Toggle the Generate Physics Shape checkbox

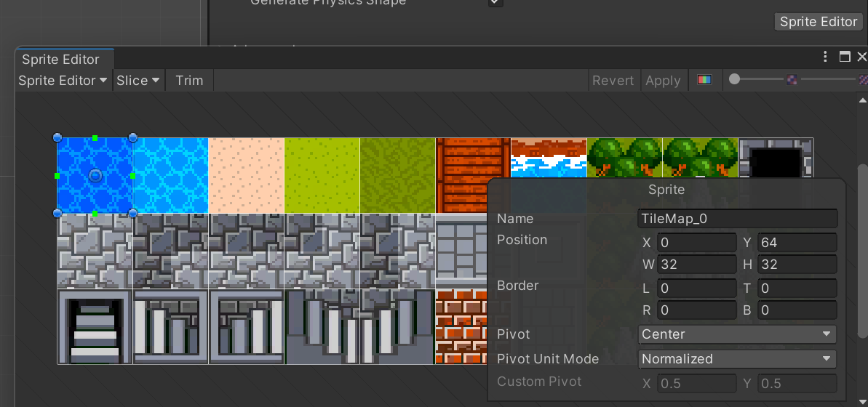495,2
